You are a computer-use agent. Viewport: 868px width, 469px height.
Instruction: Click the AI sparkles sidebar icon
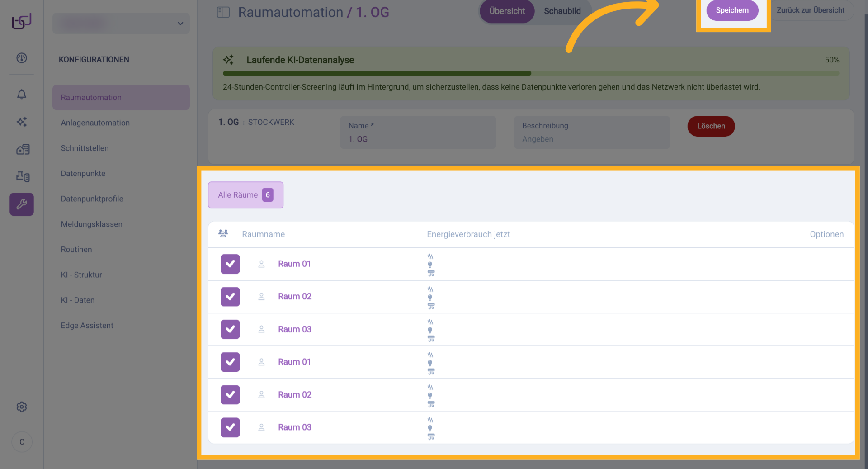22,122
